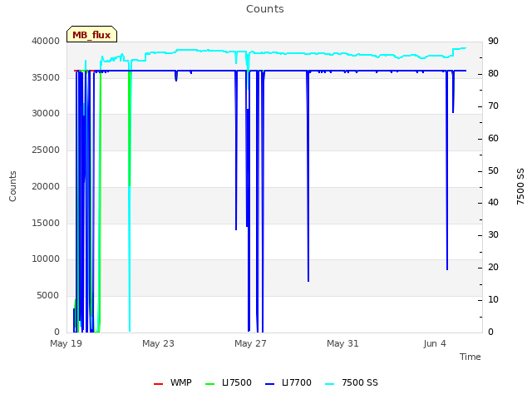Click the 5000 y-axis value
Screen dimensions: 532x399
48,296
